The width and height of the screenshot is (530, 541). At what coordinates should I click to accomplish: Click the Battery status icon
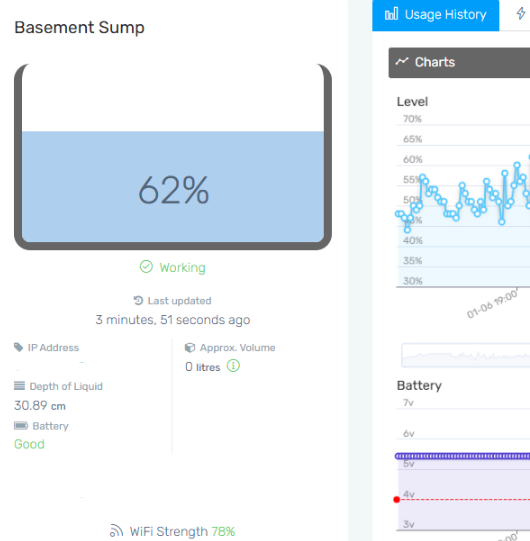pos(21,425)
